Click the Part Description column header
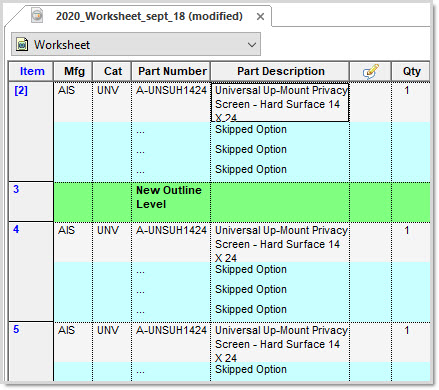 point(280,71)
